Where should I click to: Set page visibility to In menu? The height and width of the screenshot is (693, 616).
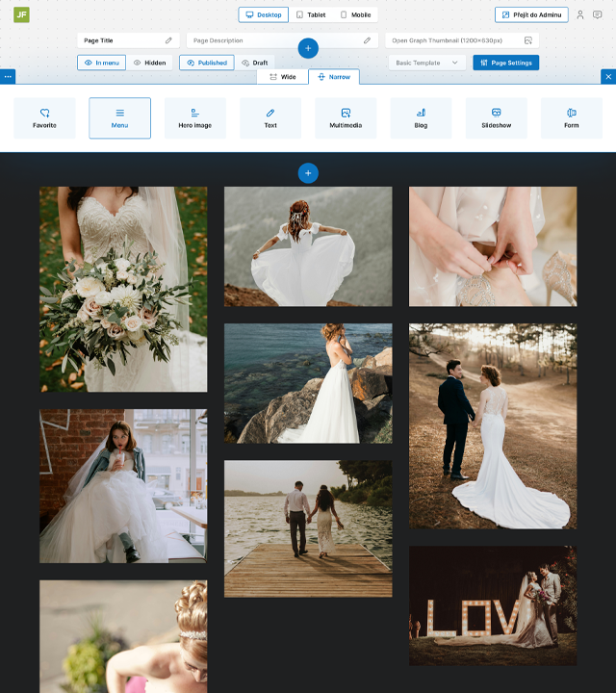pos(101,63)
